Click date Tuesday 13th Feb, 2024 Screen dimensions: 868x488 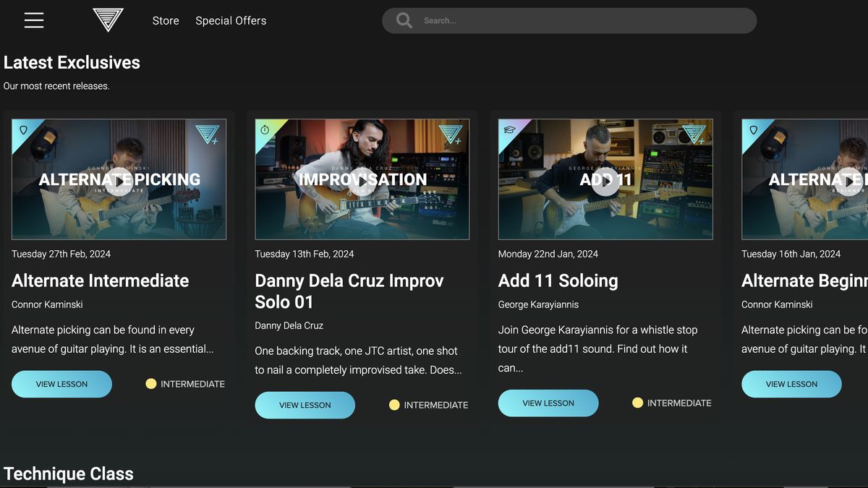(x=305, y=254)
